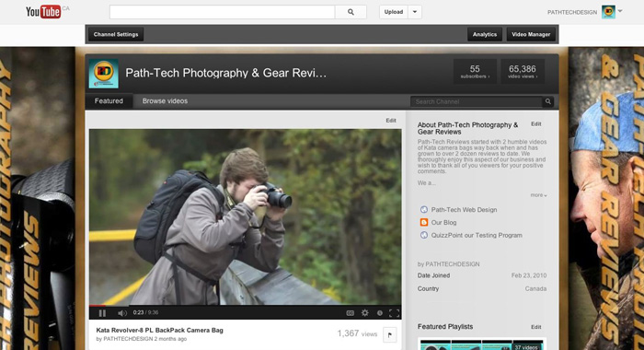Open the 37 videos playlist thumbnail

482,344
